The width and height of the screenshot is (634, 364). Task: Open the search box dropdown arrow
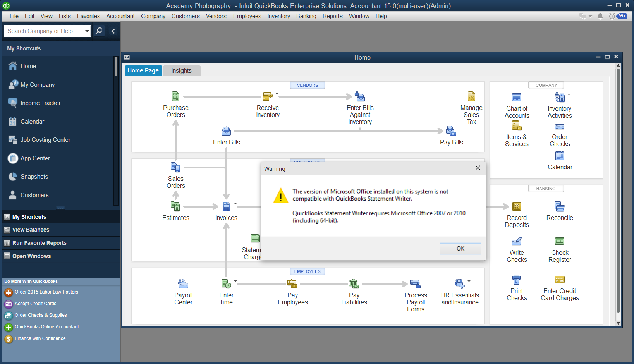click(x=86, y=31)
